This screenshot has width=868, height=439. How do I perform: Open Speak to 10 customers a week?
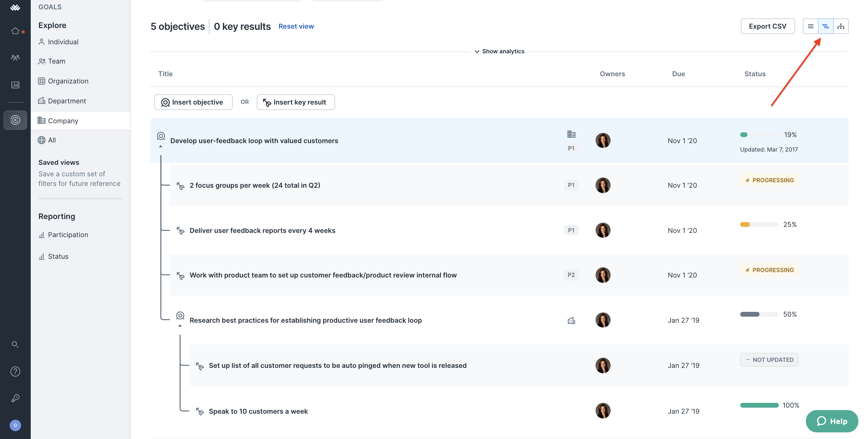(x=258, y=411)
